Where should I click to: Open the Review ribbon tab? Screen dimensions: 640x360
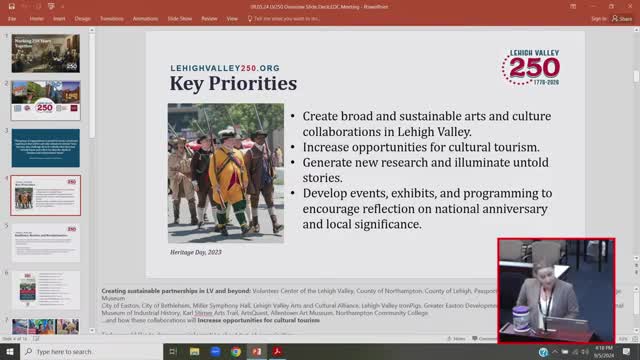point(209,19)
